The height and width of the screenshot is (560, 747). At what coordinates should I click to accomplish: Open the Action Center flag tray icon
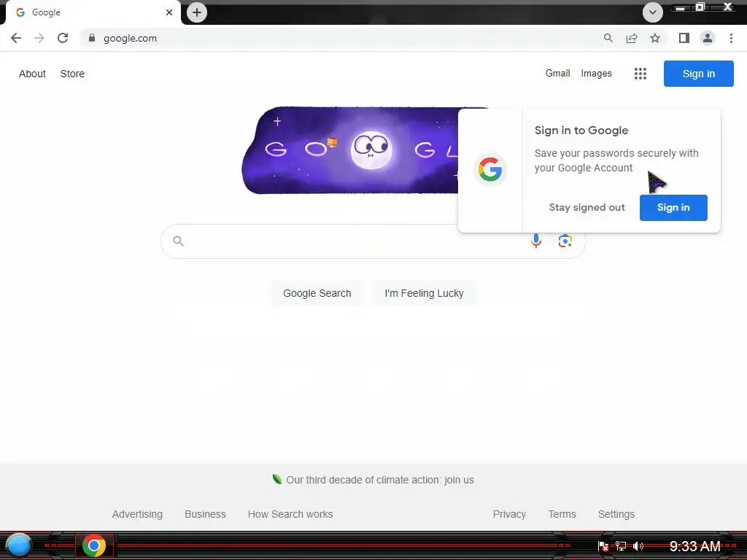pyautogui.click(x=603, y=546)
